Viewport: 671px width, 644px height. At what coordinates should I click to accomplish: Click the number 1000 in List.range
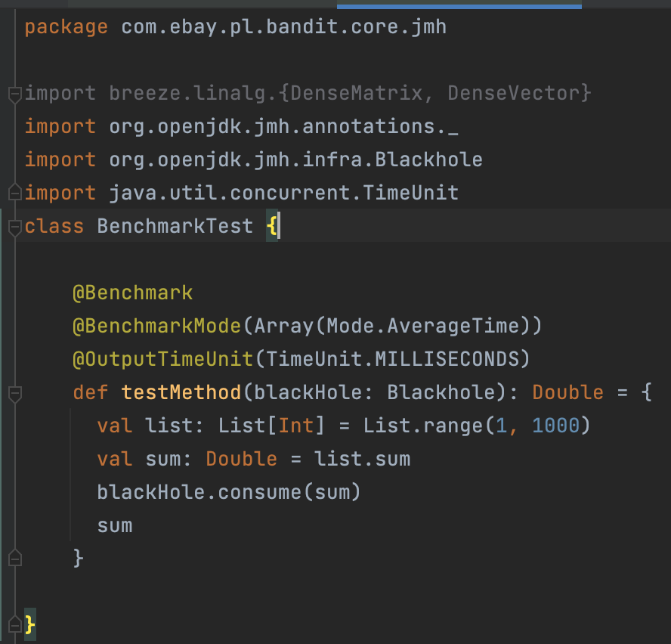tap(555, 426)
